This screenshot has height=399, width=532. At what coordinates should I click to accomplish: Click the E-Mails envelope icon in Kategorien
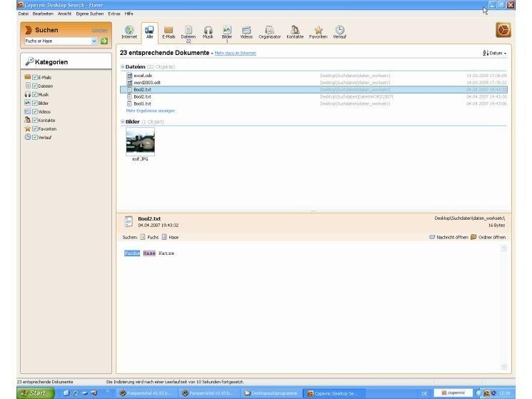click(x=28, y=77)
